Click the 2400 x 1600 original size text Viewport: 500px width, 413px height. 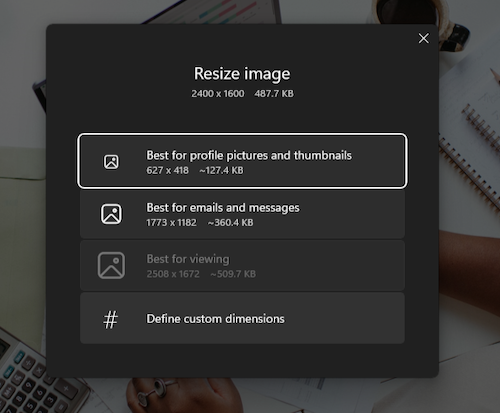click(x=218, y=94)
